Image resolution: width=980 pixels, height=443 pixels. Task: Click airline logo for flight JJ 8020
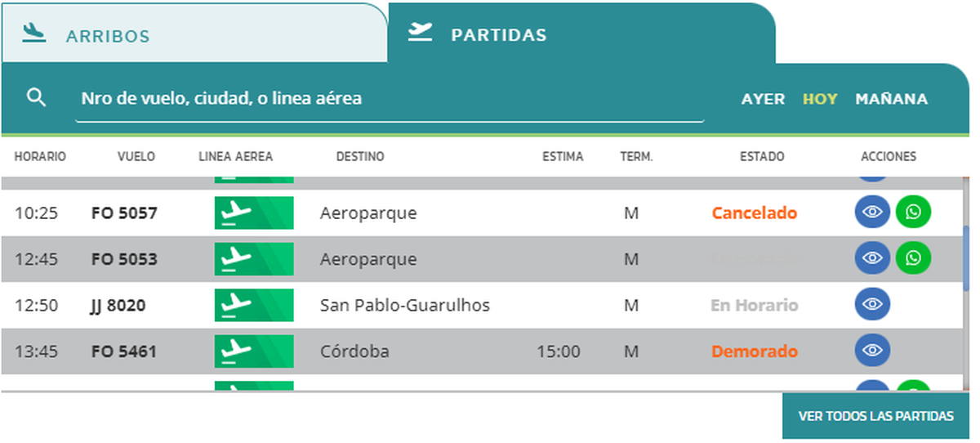pos(253,305)
